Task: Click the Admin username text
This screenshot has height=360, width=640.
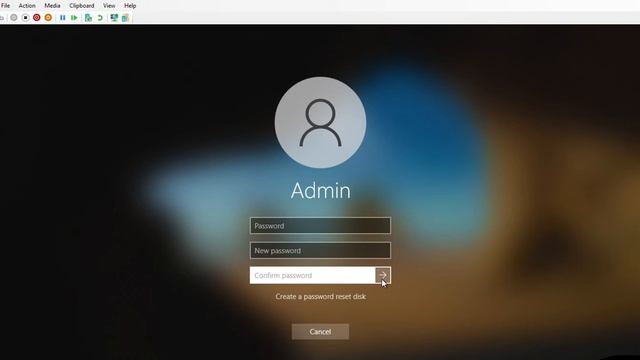Action: point(320,191)
